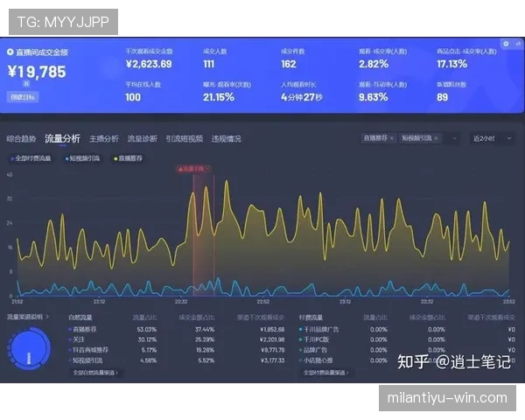The width and height of the screenshot is (525, 420).
Task: Click the 创建目标 button
Action: click(23, 97)
